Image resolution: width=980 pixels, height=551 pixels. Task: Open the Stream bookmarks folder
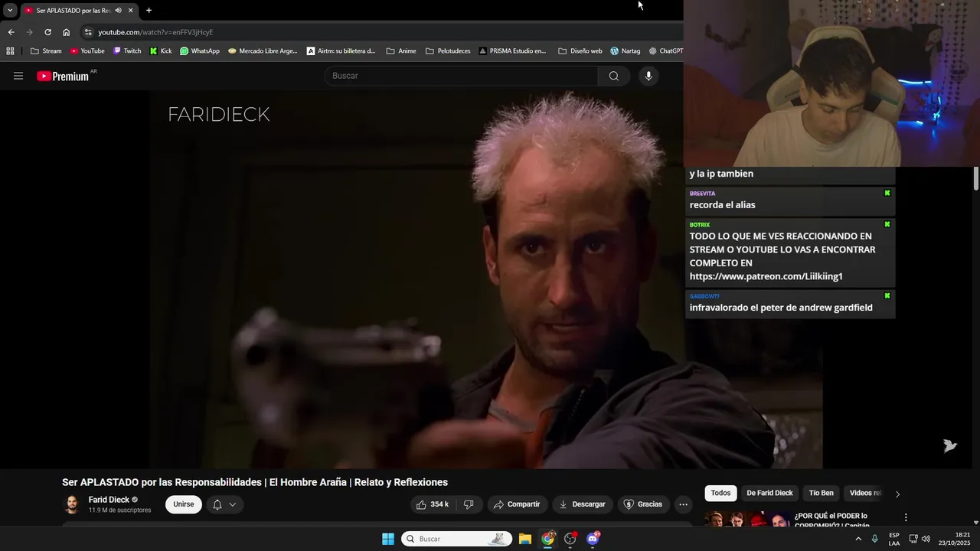click(x=46, y=51)
